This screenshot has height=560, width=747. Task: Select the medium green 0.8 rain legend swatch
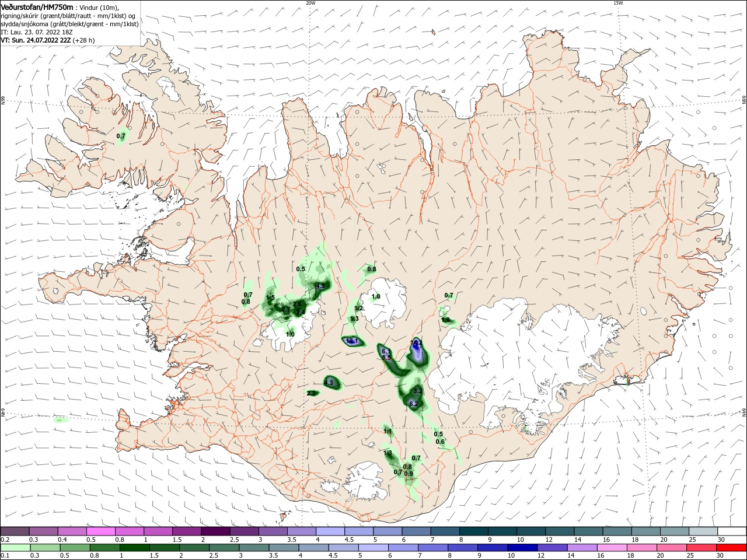(x=105, y=548)
